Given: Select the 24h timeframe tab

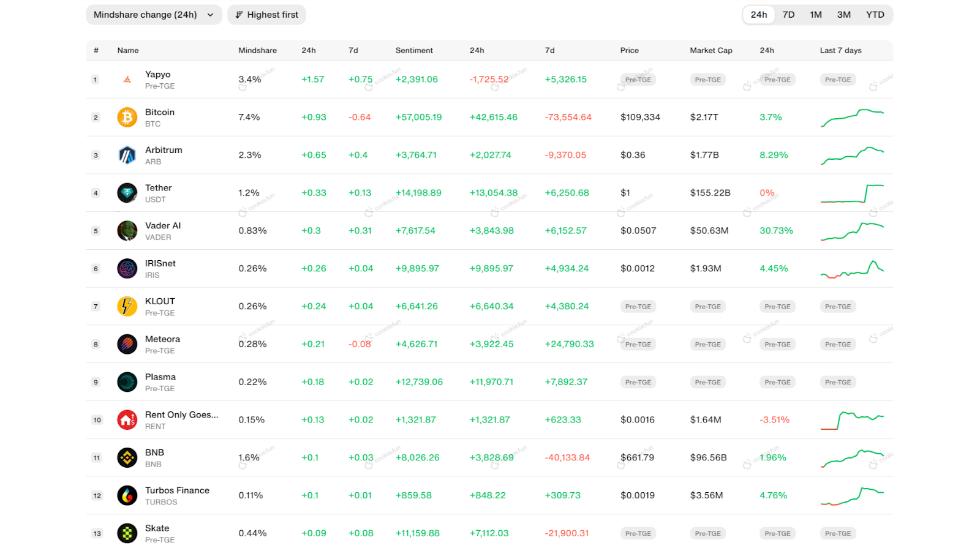Looking at the screenshot, I should 759,15.
